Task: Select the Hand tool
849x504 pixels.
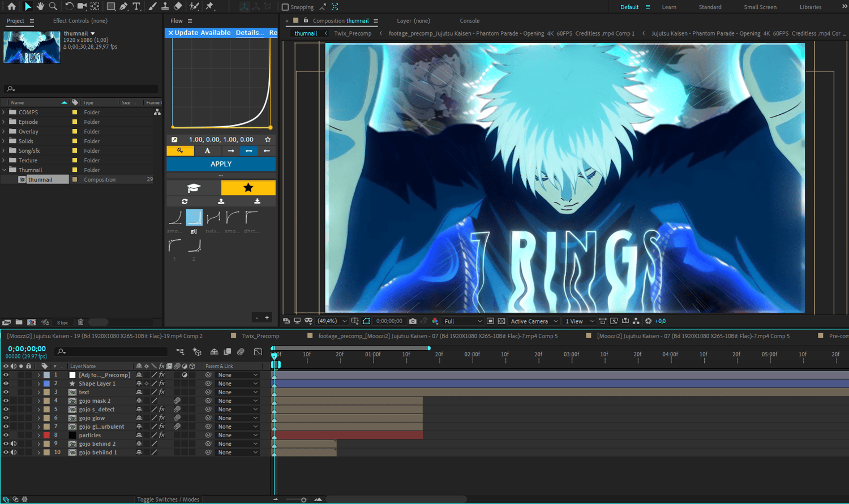Action: point(40,6)
